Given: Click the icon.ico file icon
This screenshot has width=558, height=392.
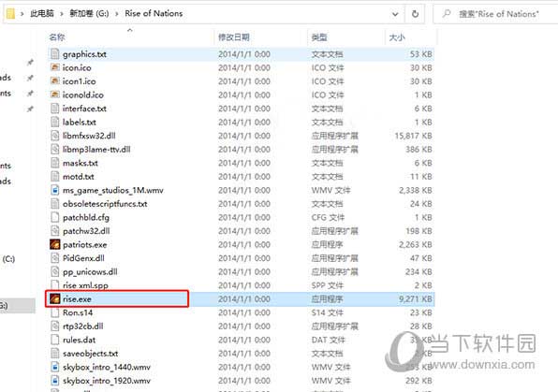Looking at the screenshot, I should (55, 67).
